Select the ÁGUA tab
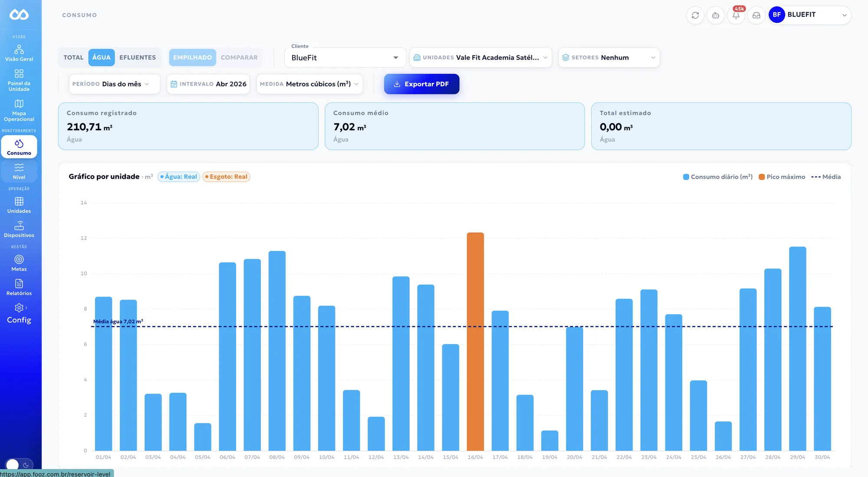This screenshot has width=868, height=477. 102,58
